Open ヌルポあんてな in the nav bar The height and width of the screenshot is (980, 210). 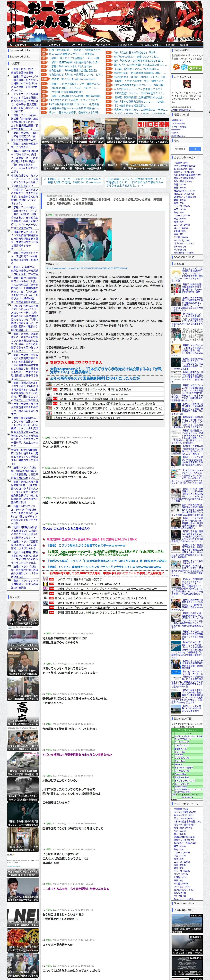click(126, 45)
